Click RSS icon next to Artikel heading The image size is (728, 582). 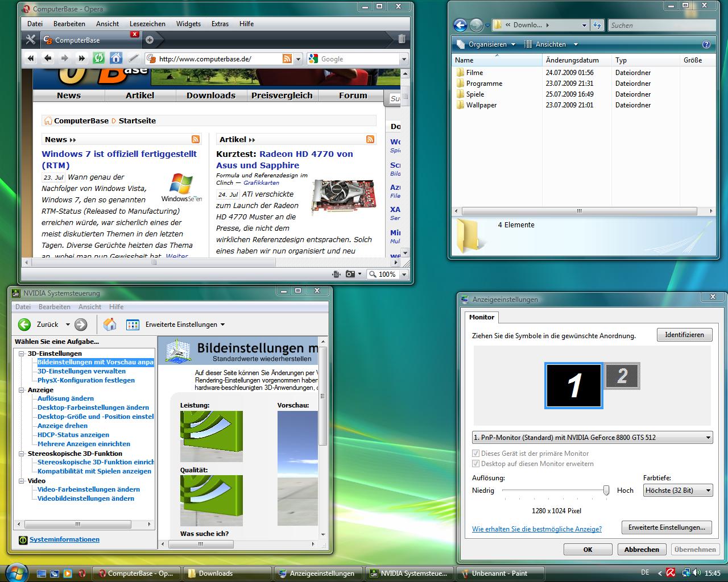[x=370, y=139]
